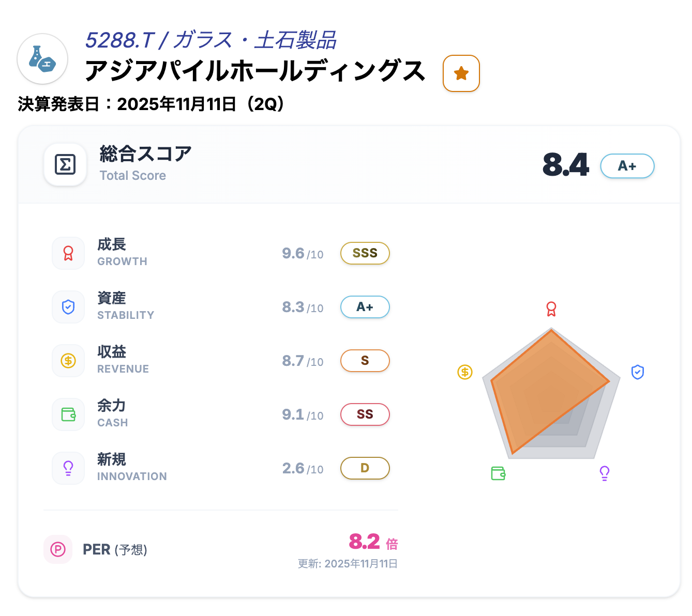Viewport: 692px width, 616px height.
Task: Click the blue Stability shield icon in list
Action: [68, 307]
